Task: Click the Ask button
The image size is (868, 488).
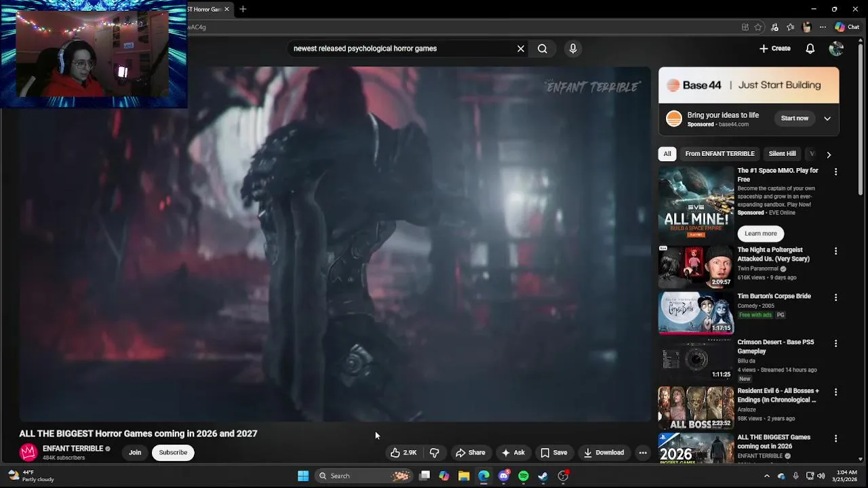Action: pos(513,453)
